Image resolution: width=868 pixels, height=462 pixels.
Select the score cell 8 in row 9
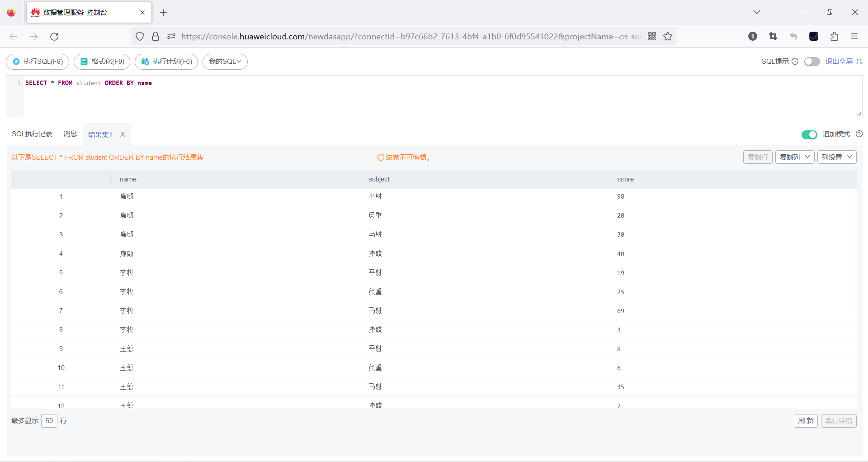[x=732, y=349]
